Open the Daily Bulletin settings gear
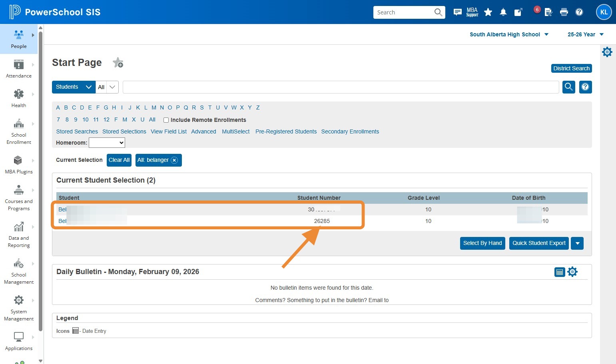 [x=572, y=272]
